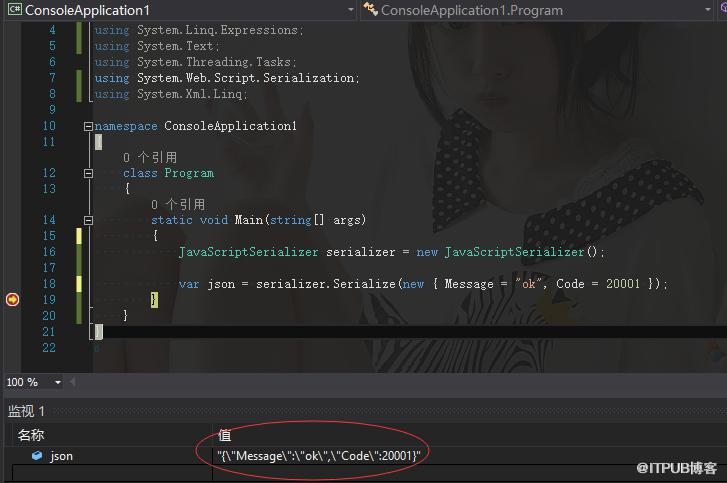Click the breakpoint arrow icon on line 19
Screen dimensions: 727x483
tap(13, 299)
